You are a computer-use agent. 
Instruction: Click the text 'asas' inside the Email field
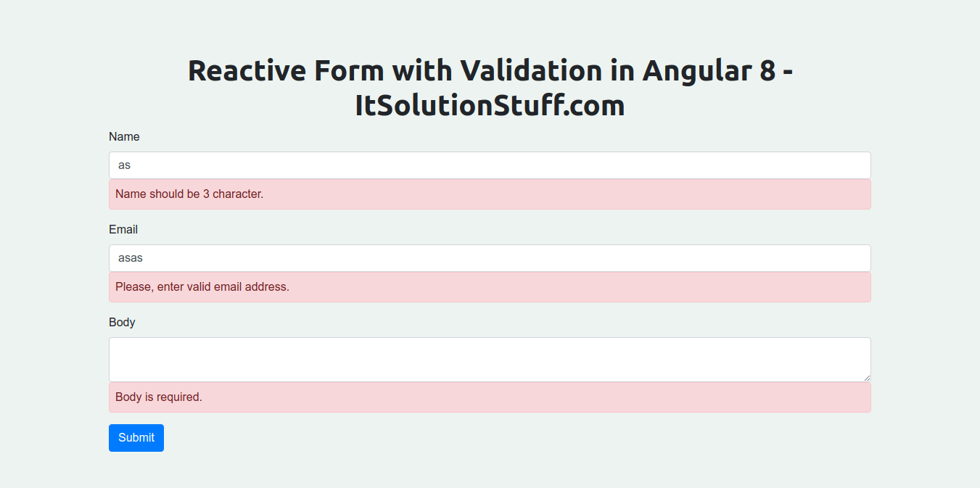coord(131,257)
